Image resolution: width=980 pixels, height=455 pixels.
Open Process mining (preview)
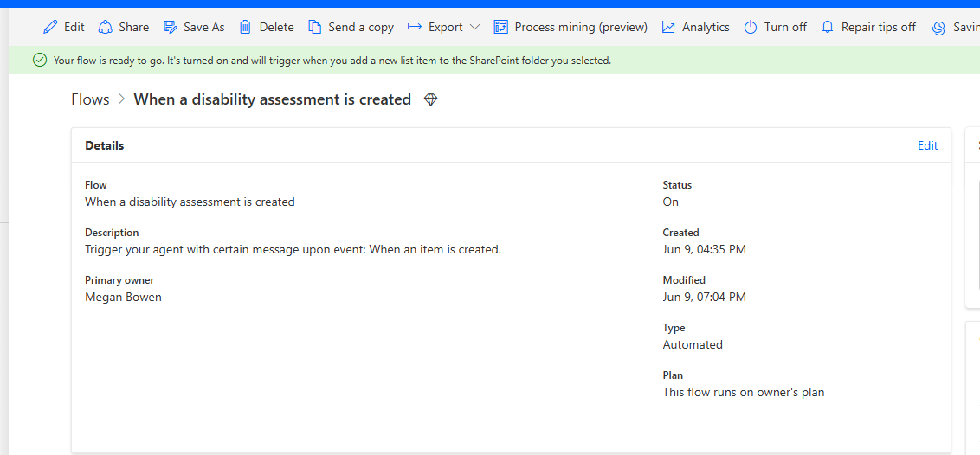[x=580, y=27]
